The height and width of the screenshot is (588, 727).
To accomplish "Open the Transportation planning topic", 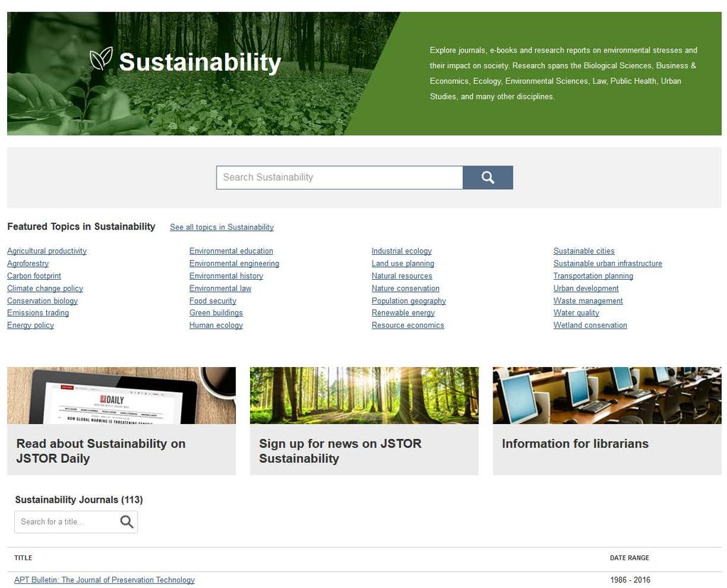I will (593, 276).
